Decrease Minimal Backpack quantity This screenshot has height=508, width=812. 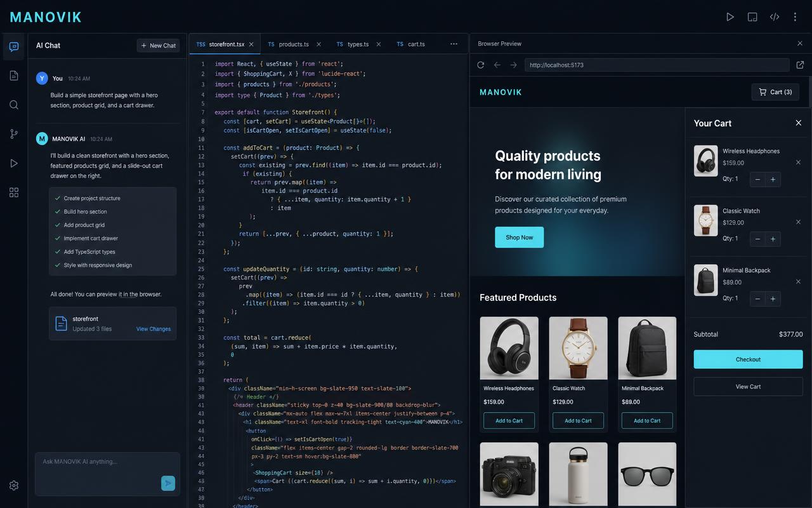tap(757, 299)
